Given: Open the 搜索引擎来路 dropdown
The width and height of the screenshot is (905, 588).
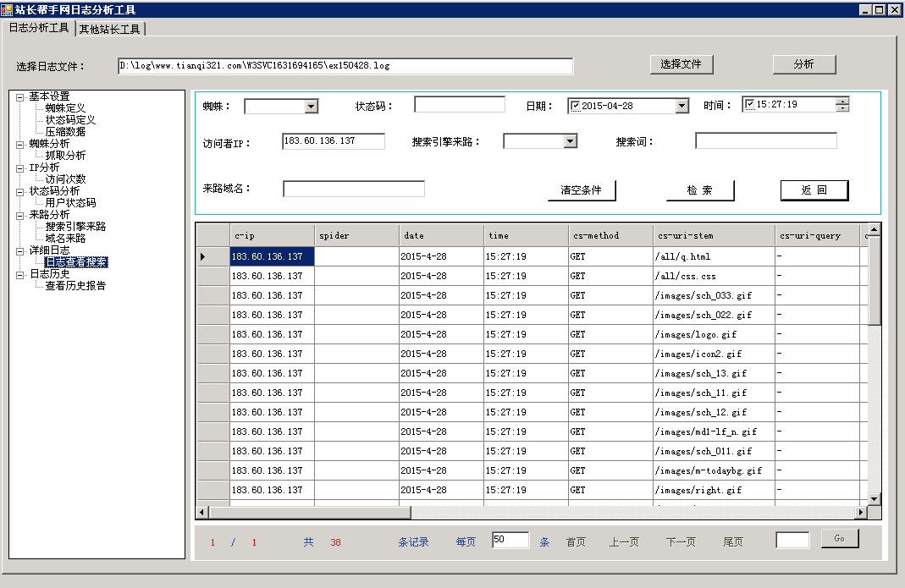Looking at the screenshot, I should [x=570, y=141].
